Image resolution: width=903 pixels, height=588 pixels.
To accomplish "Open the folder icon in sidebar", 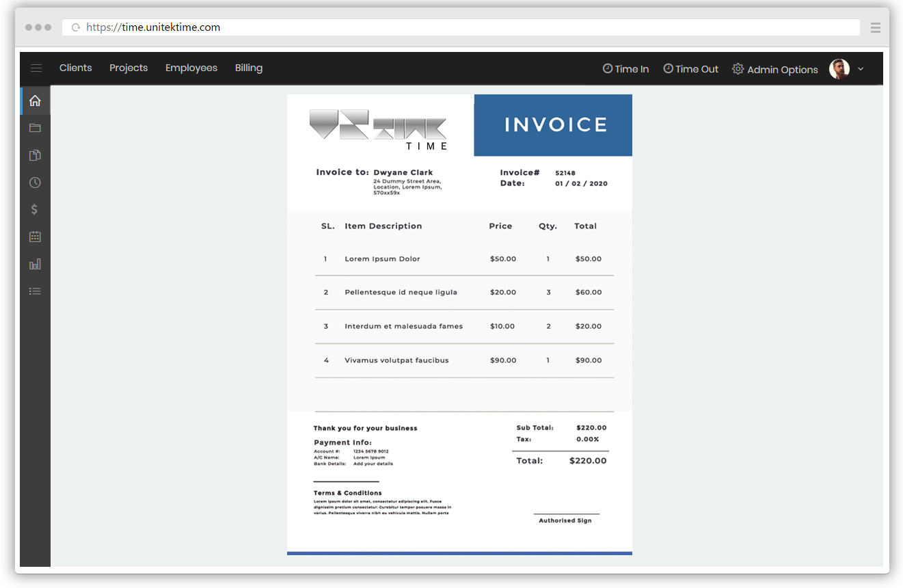I will click(x=35, y=128).
